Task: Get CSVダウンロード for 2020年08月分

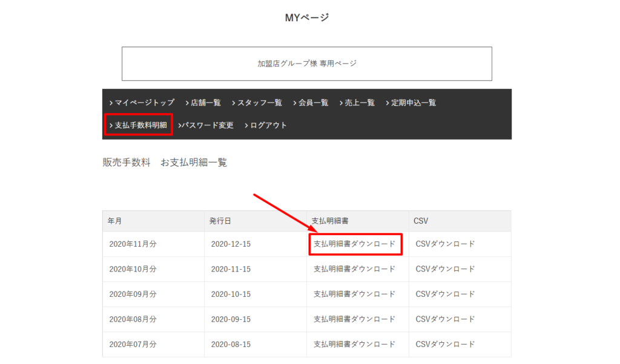Action: [445, 319]
